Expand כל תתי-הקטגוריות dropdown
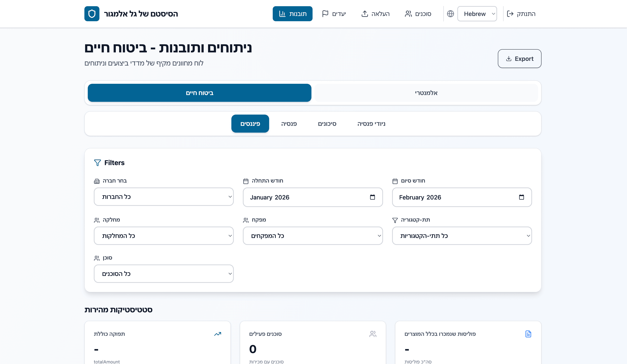Screen dimensions: 627x364 462,236
